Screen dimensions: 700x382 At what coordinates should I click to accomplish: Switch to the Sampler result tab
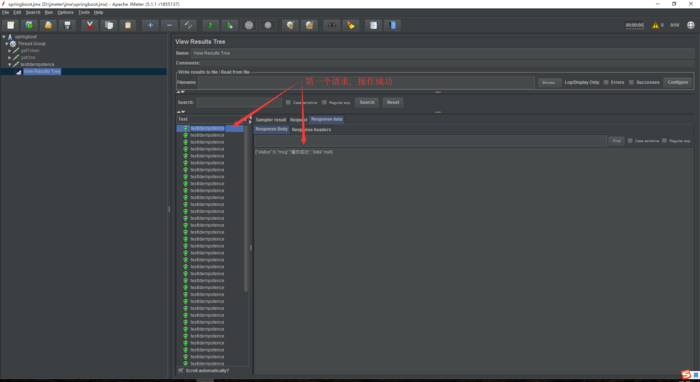coord(271,120)
